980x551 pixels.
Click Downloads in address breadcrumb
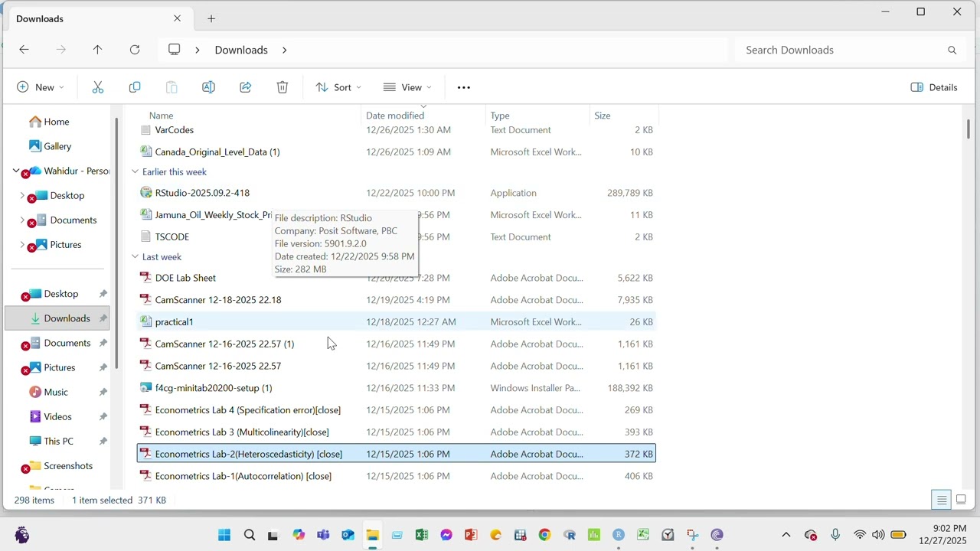(x=241, y=50)
